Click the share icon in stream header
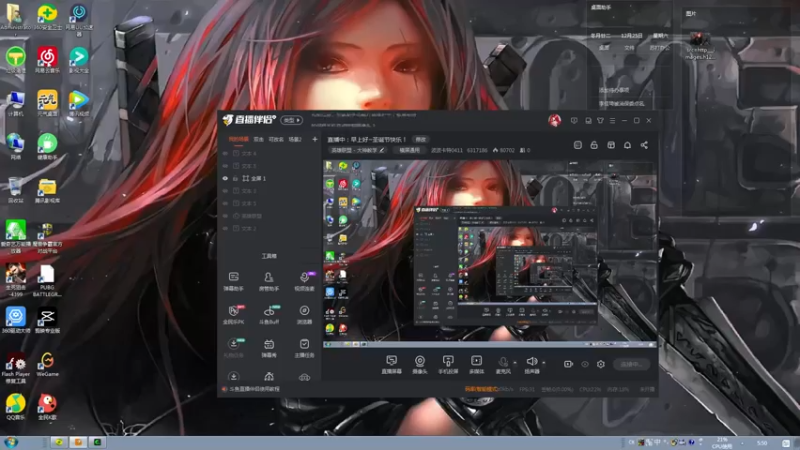The width and height of the screenshot is (800, 450). 644,145
